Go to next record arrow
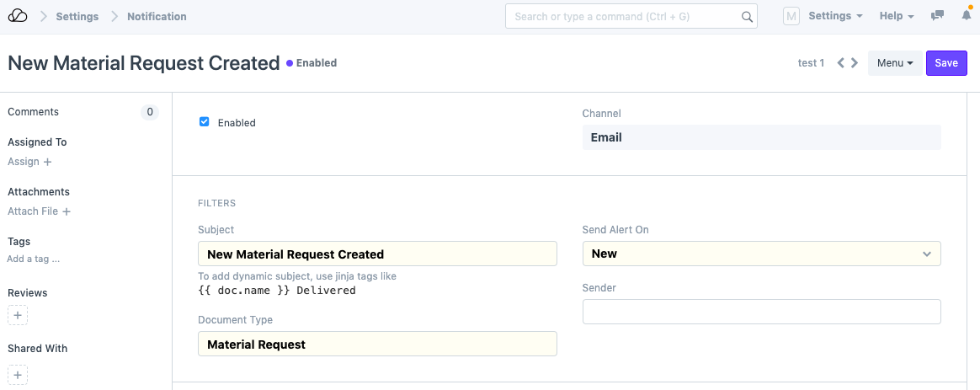The width and height of the screenshot is (980, 390). coord(855,63)
